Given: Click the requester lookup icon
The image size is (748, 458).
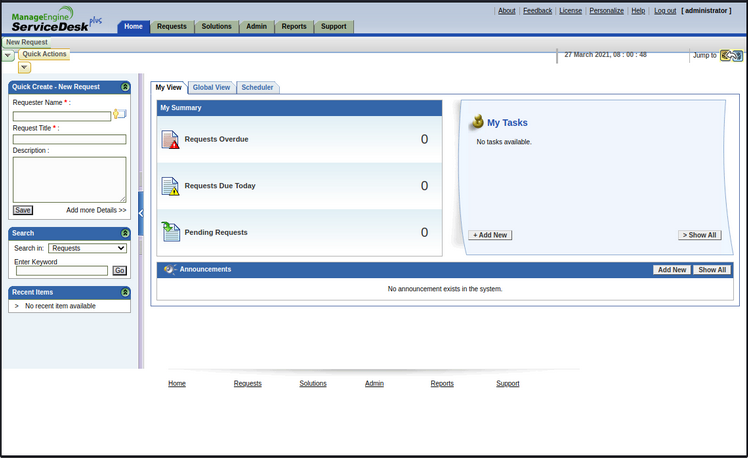Looking at the screenshot, I should (120, 114).
